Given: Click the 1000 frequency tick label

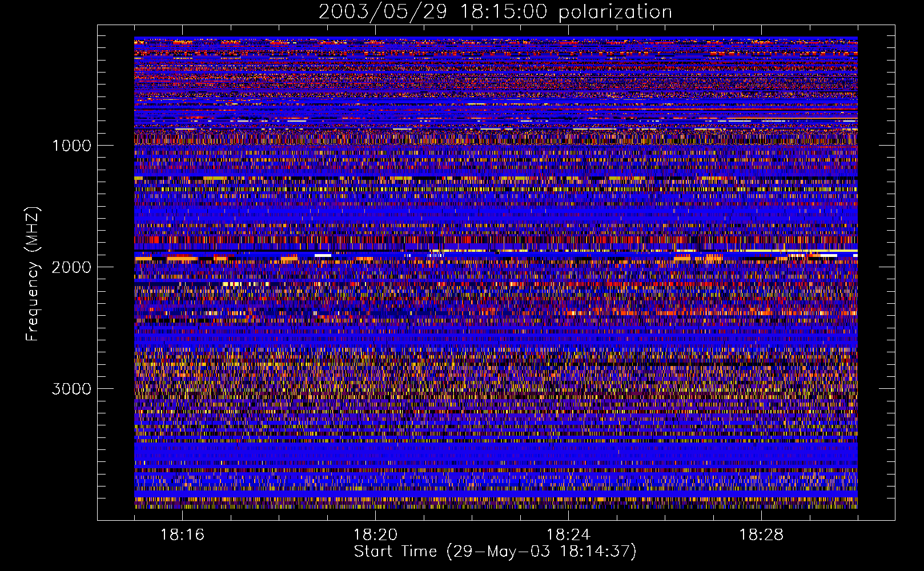Looking at the screenshot, I should click(71, 146).
